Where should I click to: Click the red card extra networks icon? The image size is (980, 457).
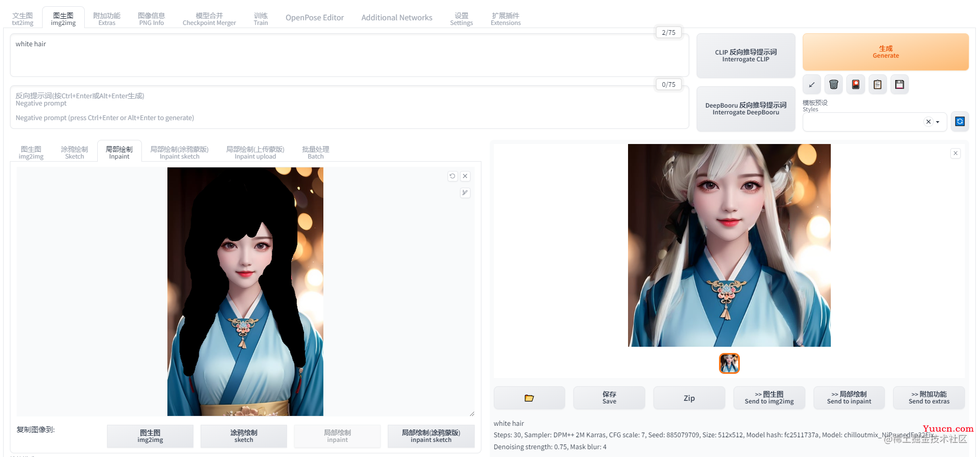(856, 85)
